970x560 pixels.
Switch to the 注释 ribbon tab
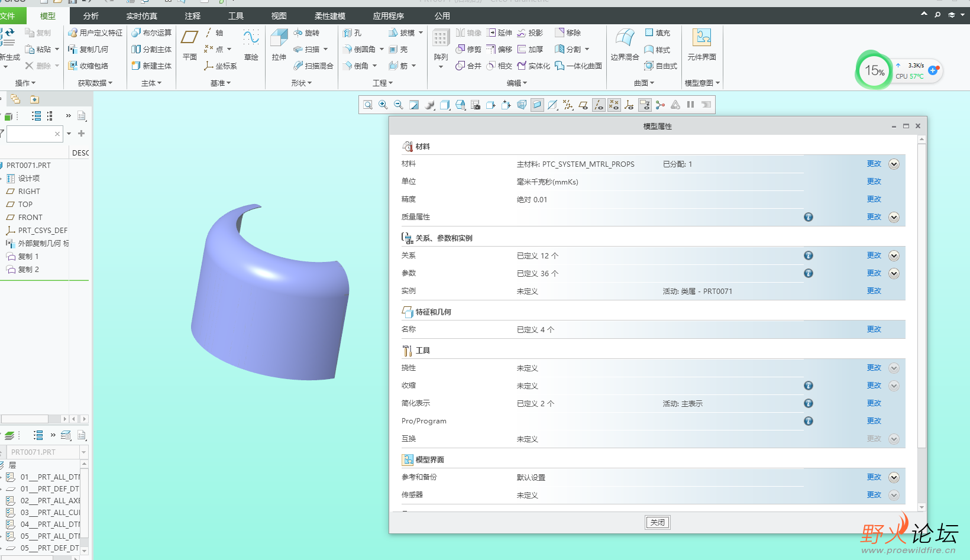[x=192, y=16]
